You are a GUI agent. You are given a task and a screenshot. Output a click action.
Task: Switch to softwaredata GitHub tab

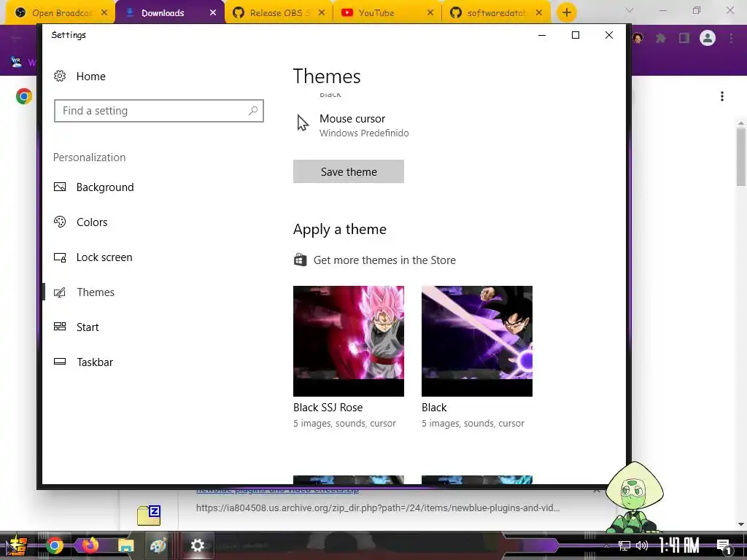[495, 13]
